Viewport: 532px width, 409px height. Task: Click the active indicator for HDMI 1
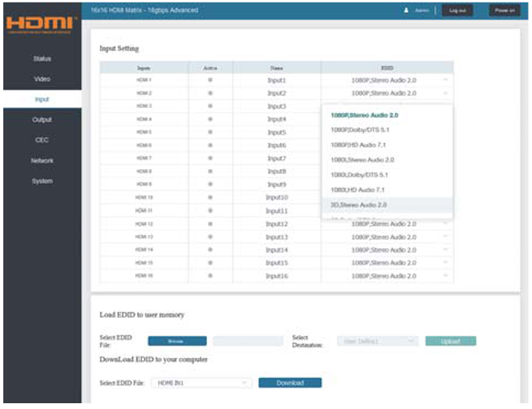tap(210, 80)
